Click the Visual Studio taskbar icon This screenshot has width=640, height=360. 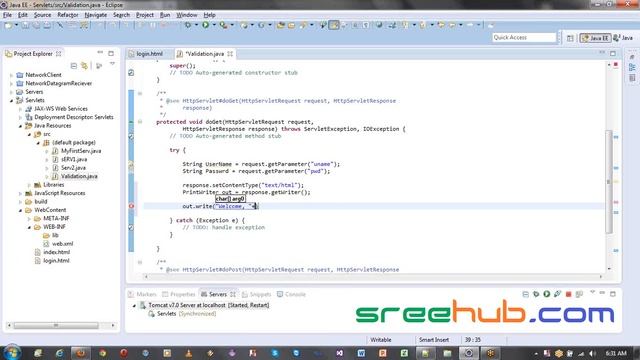click(x=340, y=353)
